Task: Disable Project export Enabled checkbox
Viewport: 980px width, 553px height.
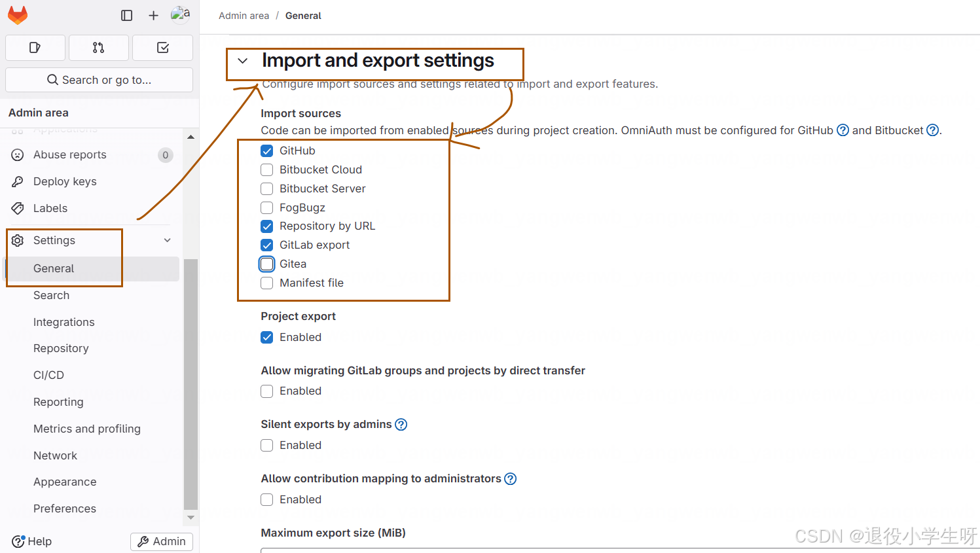Action: (267, 338)
